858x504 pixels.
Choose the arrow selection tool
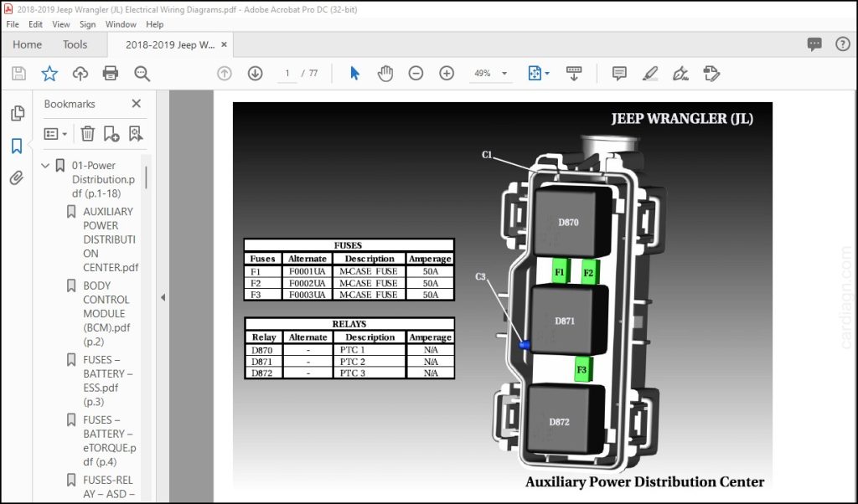tap(354, 73)
